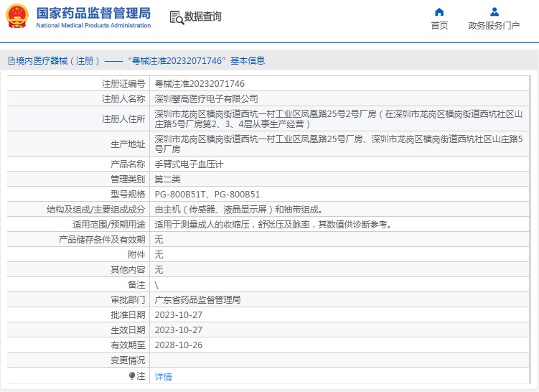The height and width of the screenshot is (392, 539).
Task: Select the model value PG-800B51T、PG-800B51
Action: point(207,195)
